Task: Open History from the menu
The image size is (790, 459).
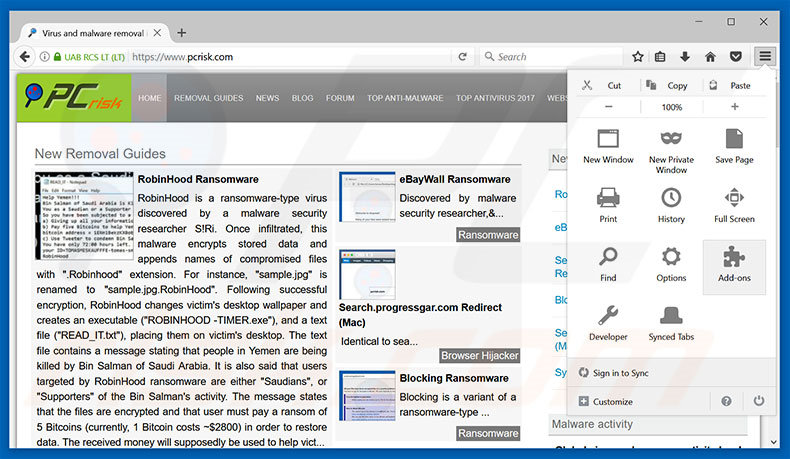Action: 671,205
